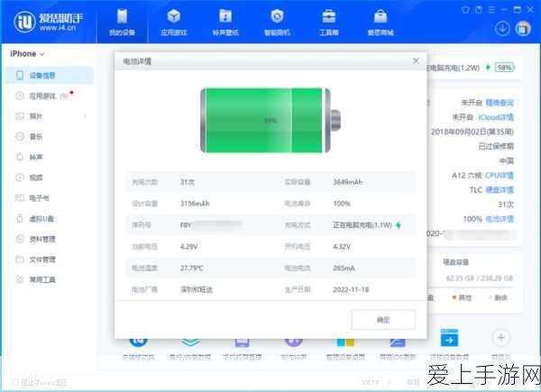Click the 实际容量 value 3649mAh

point(347,182)
